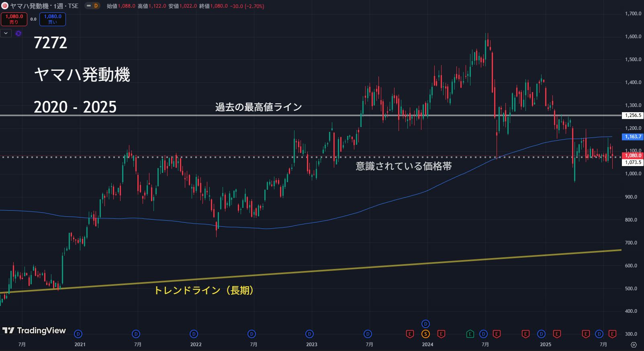Click the ヤマハ発動機 symbol title in legend
The image size is (644, 351).
[x=29, y=6]
